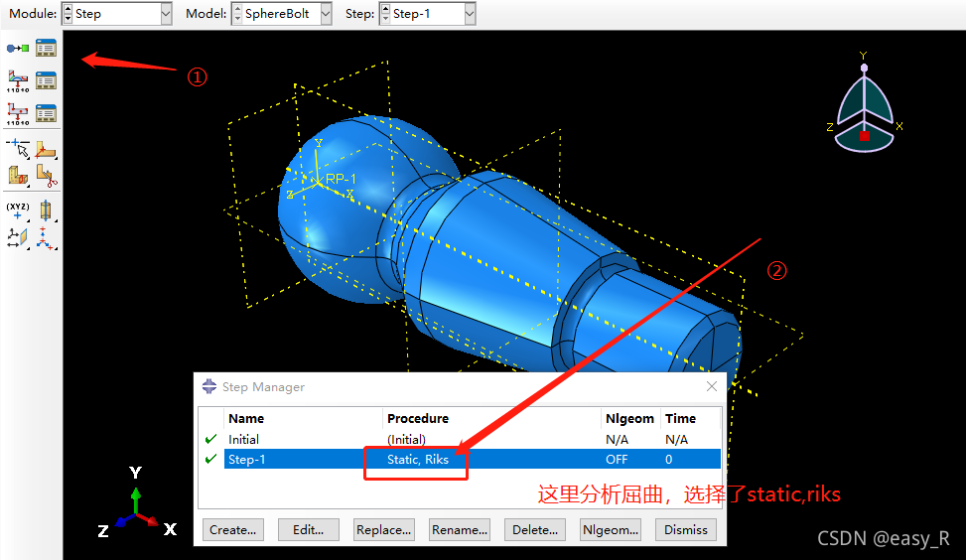Click the Replace... button
The height and width of the screenshot is (560, 966).
(x=383, y=530)
